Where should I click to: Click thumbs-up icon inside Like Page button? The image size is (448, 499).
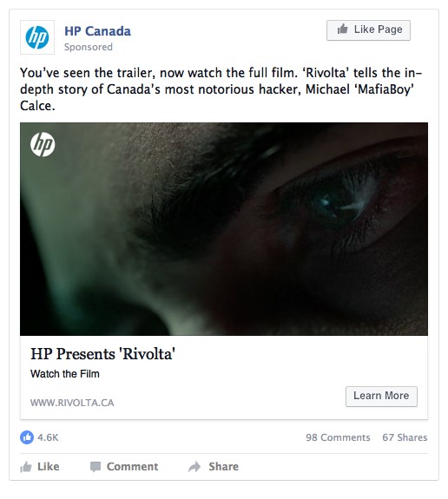[x=343, y=30]
